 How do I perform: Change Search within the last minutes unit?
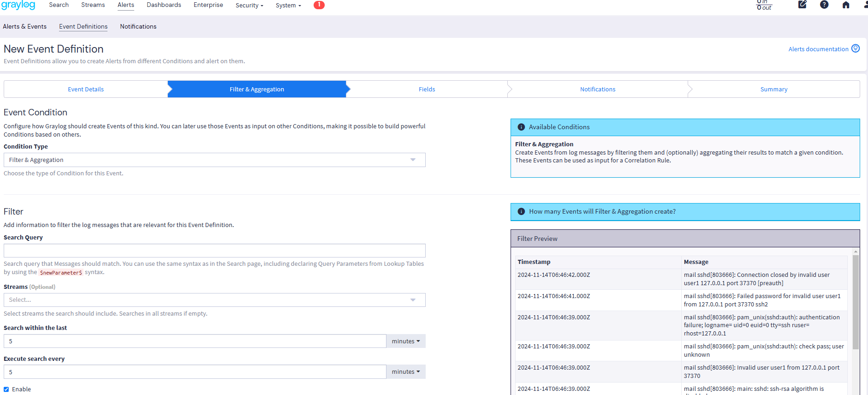coord(405,341)
